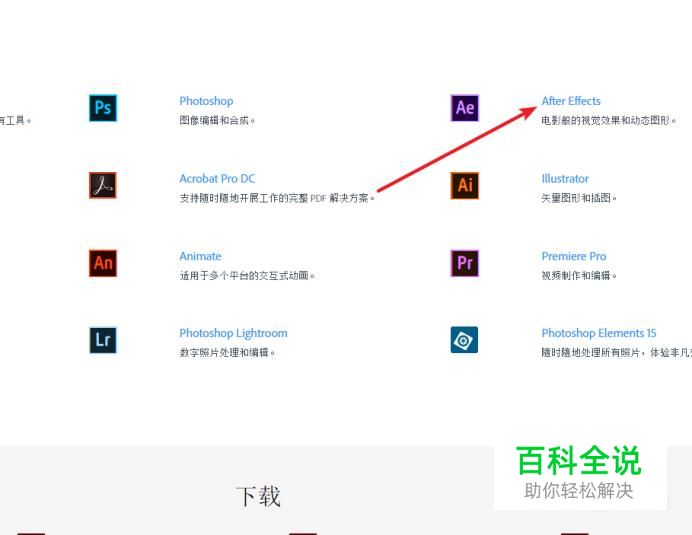Click the Acrobat PDF solution description text
Screen dimensions: 692x535
tap(277, 198)
